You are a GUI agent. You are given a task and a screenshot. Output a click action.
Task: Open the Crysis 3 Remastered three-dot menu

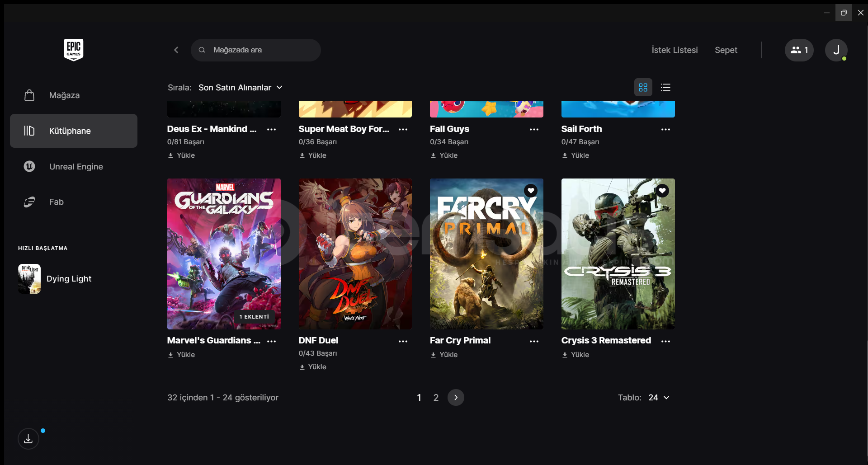[665, 341]
